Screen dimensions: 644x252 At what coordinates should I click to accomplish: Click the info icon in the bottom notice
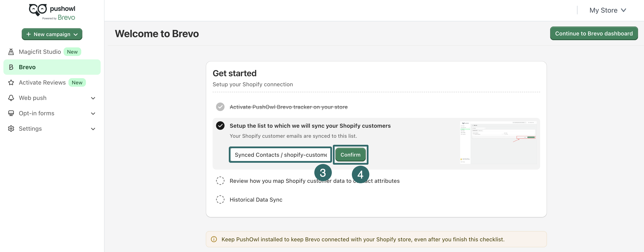click(214, 239)
